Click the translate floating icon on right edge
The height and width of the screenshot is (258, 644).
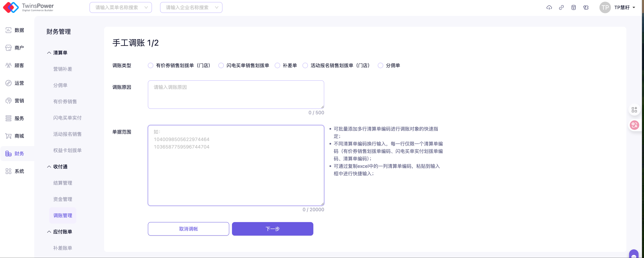[634, 125]
